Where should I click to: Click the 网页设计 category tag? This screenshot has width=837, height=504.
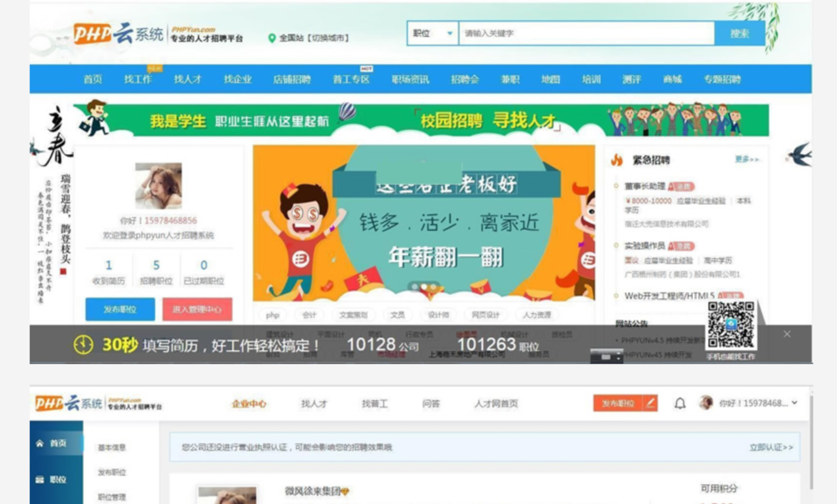(x=485, y=315)
